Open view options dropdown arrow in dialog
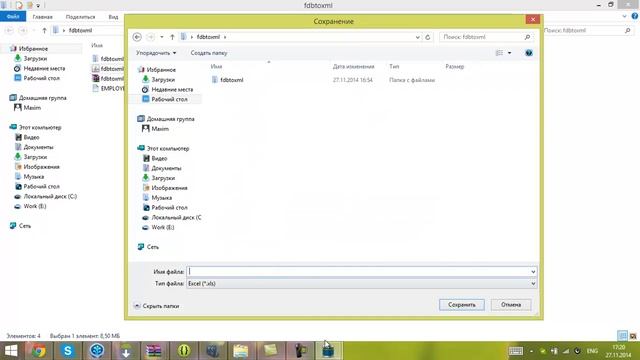The height and width of the screenshot is (360, 640). coord(509,53)
